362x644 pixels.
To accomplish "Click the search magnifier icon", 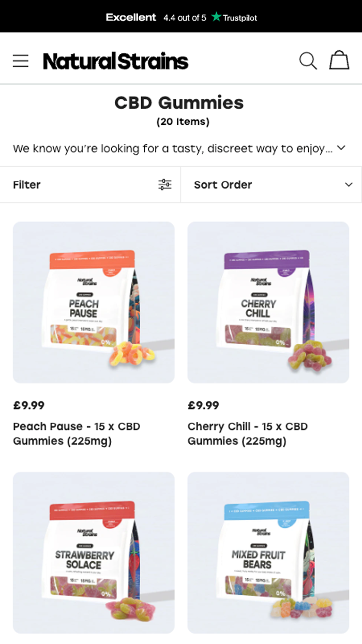I will coord(308,61).
